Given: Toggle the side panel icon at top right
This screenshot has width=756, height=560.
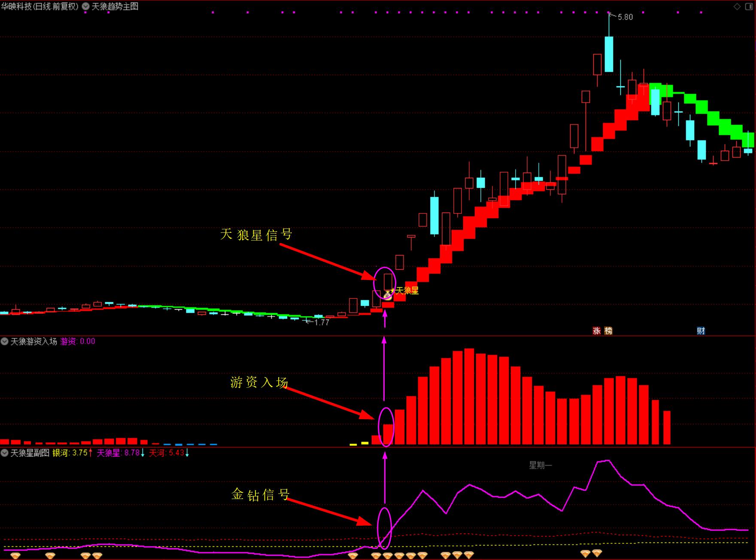Looking at the screenshot, I should [749, 6].
